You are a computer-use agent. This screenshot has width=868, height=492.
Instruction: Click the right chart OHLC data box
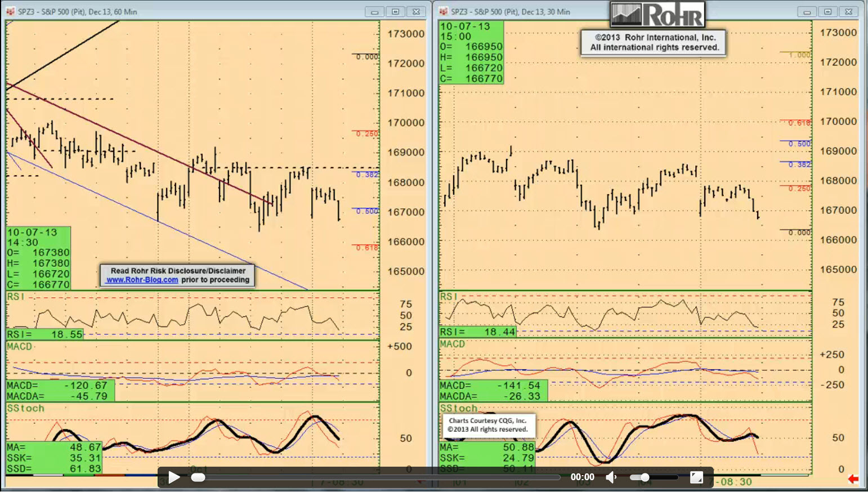tap(471, 52)
